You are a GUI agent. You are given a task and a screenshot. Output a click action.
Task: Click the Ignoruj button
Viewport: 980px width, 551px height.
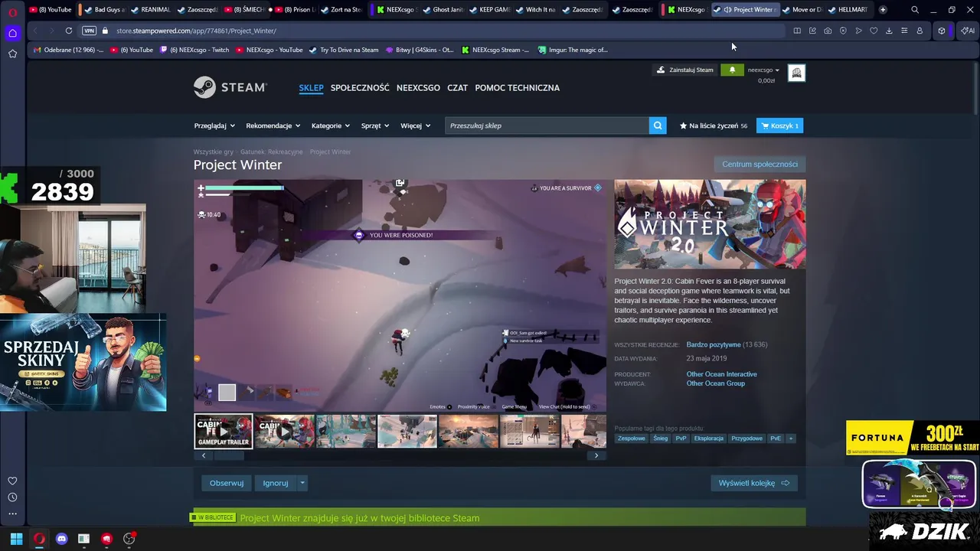(276, 483)
